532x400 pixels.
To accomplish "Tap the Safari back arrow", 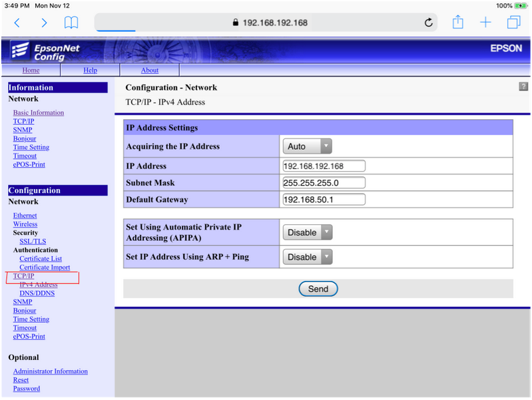I will point(17,23).
